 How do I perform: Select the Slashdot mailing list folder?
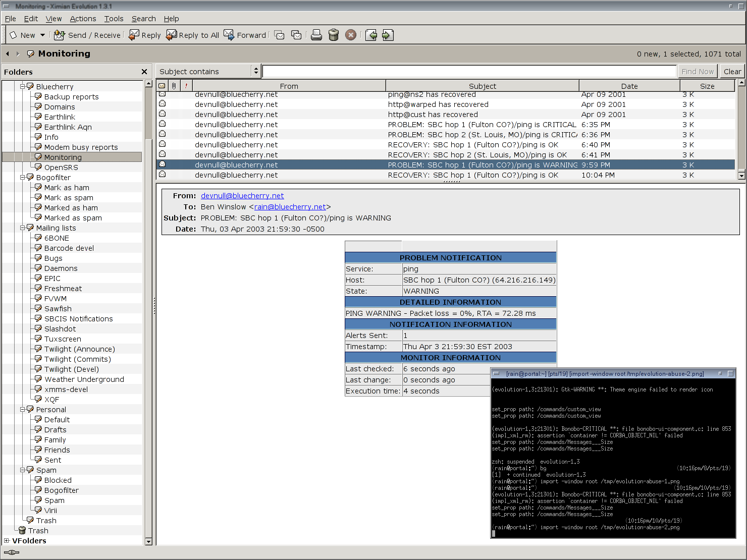(60, 328)
